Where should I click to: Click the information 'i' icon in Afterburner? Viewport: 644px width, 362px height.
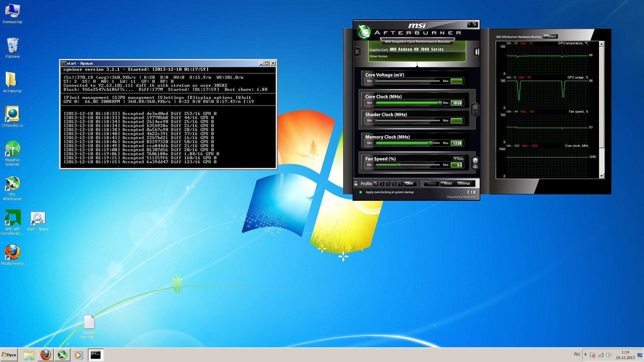[x=476, y=52]
